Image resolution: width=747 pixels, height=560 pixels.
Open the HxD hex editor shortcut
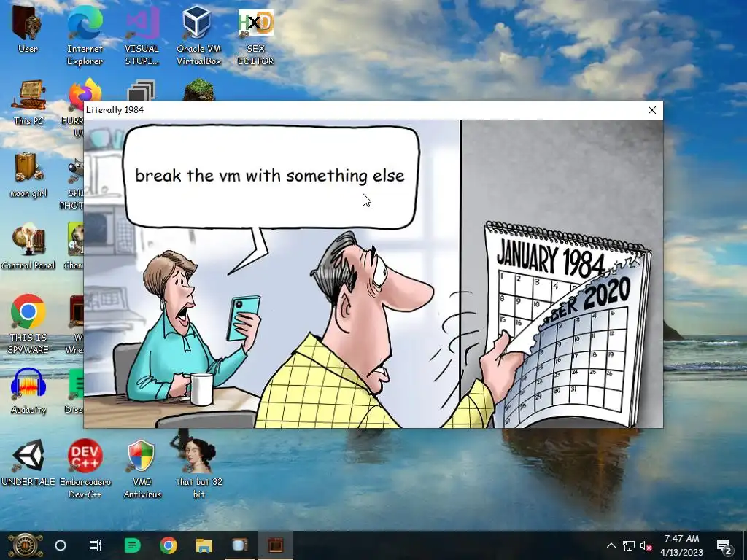click(x=256, y=36)
